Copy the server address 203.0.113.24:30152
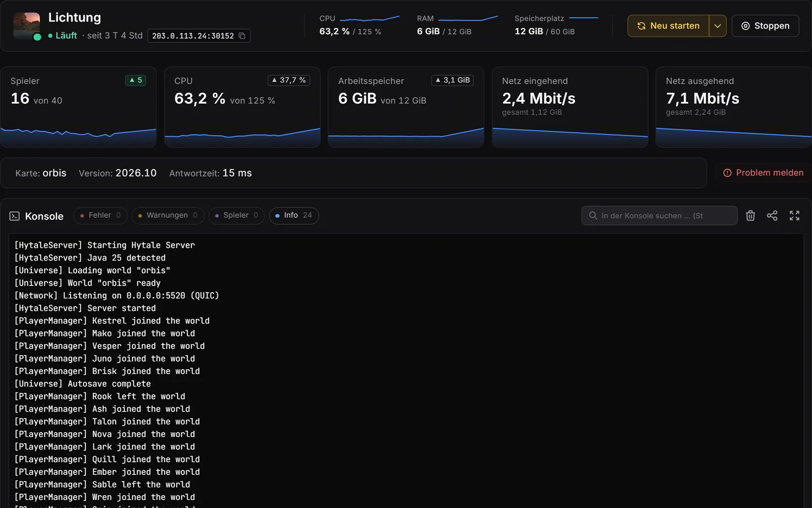This screenshot has width=812, height=508. [242, 36]
